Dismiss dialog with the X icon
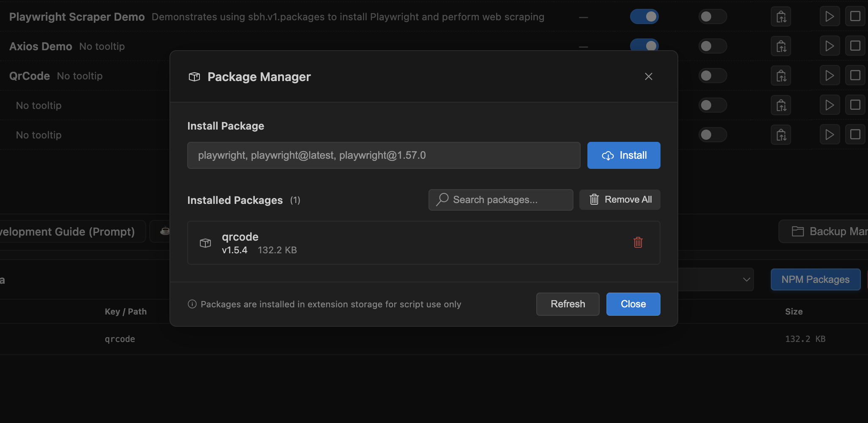868x423 pixels. [x=649, y=76]
